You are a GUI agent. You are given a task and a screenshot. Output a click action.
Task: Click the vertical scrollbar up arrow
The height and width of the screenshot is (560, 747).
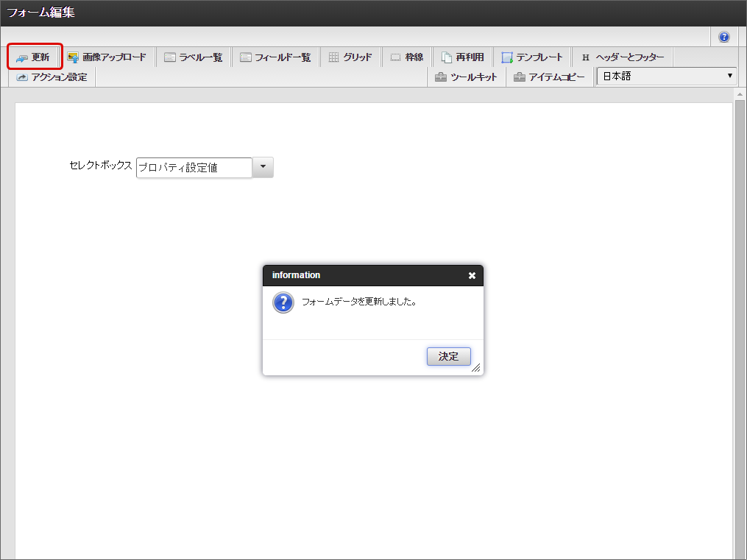click(740, 94)
